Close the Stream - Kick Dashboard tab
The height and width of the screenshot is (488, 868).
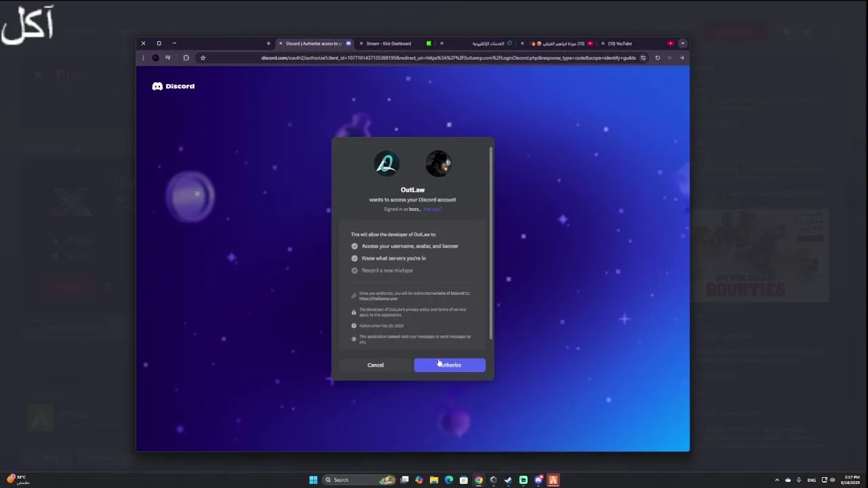point(361,43)
